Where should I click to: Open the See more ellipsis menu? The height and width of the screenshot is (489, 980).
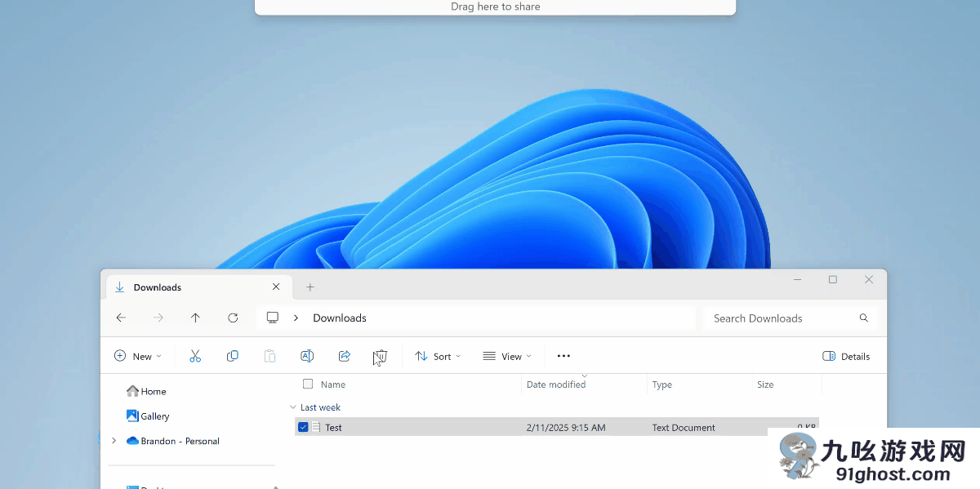click(563, 356)
